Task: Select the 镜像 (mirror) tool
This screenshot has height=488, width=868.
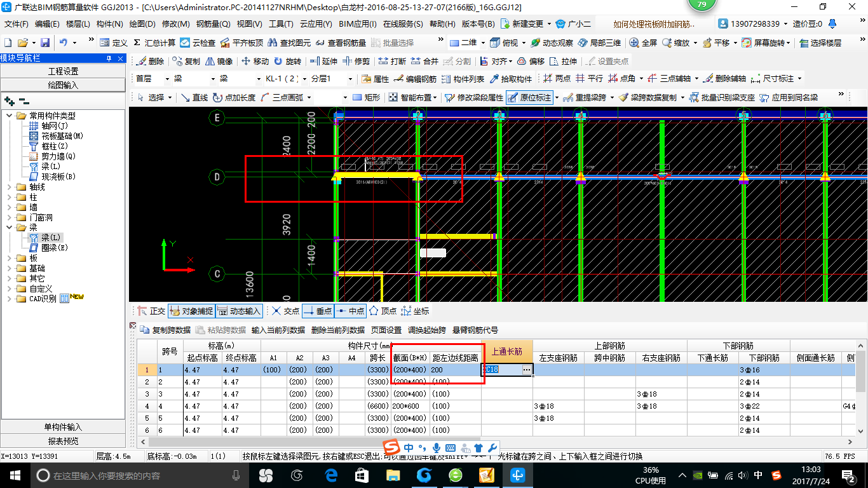Action: point(219,62)
